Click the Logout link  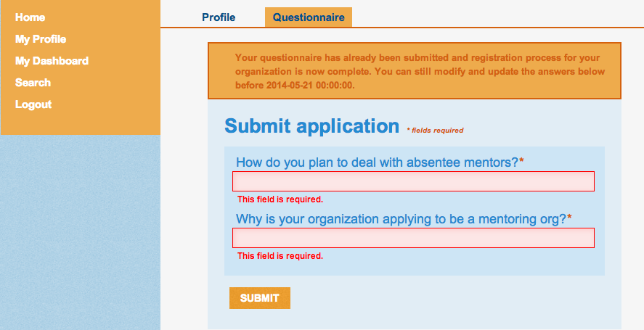(33, 104)
